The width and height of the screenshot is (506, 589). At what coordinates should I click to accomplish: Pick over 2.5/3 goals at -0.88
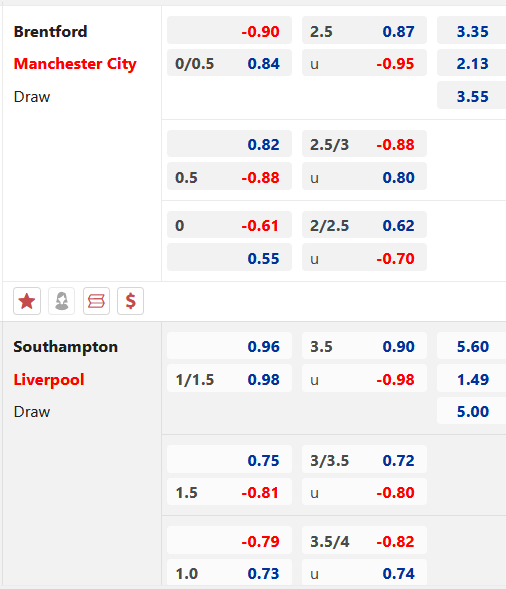coord(364,144)
